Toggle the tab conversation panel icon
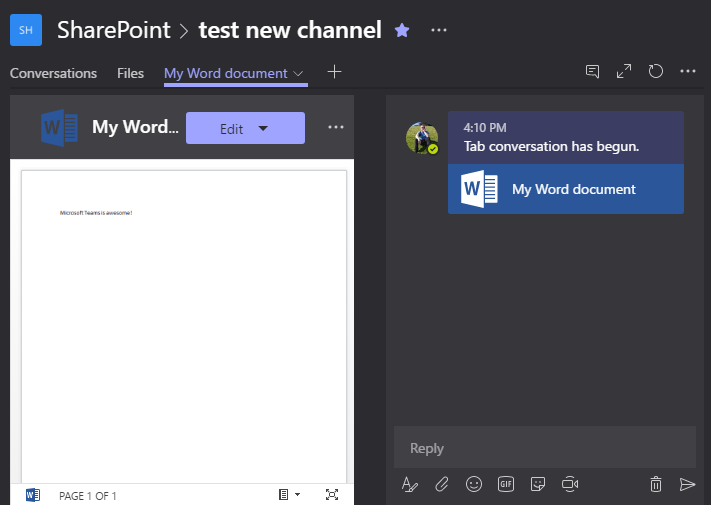711x505 pixels. (592, 71)
